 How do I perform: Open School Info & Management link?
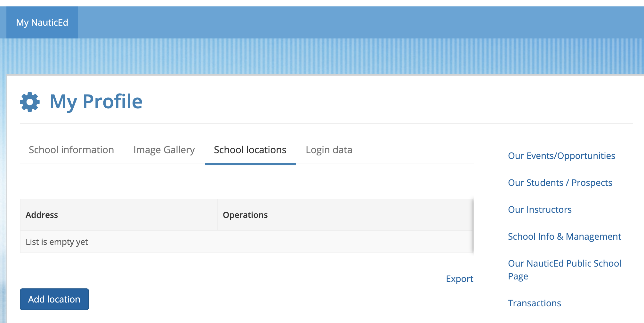click(564, 236)
